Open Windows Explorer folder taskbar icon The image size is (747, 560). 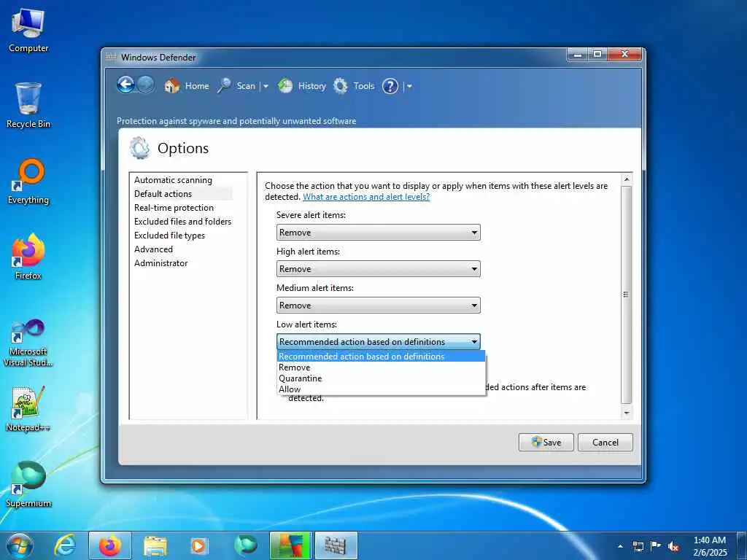tap(155, 545)
